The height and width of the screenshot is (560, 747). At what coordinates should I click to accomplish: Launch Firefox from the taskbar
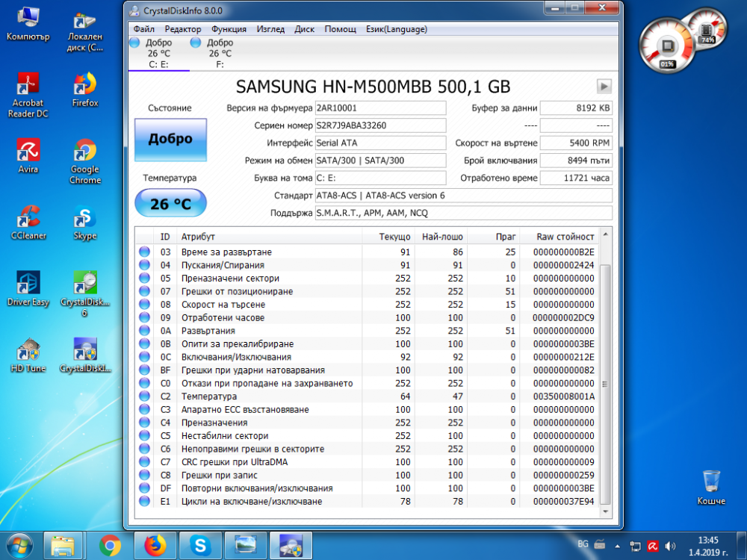coord(155,546)
